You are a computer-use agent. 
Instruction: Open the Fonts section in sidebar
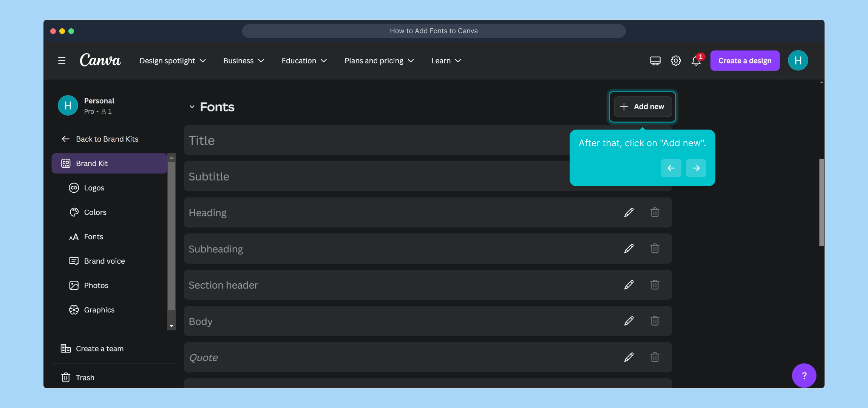[x=93, y=236]
